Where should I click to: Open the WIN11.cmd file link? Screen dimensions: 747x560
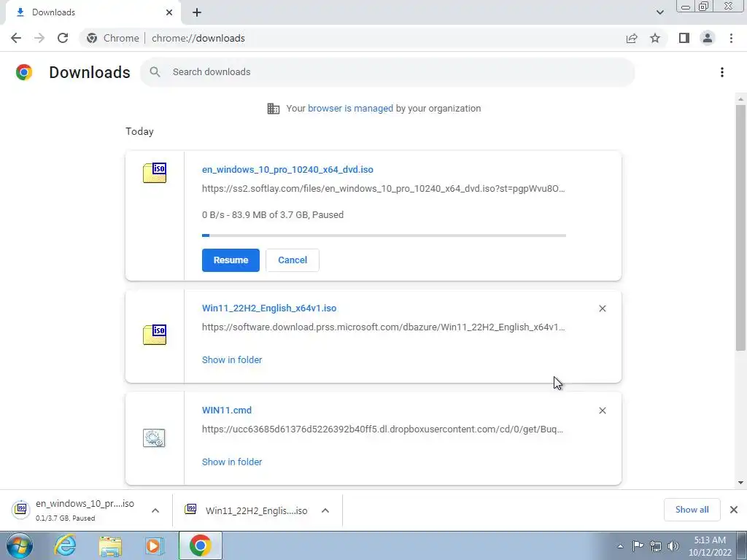(x=227, y=410)
